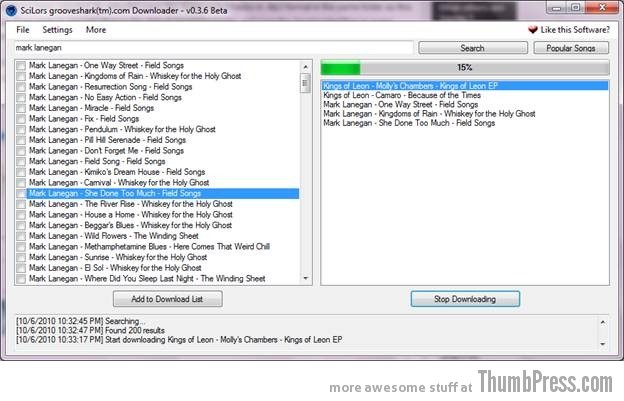Tick the Resurrection Song checkbox

click(x=21, y=87)
